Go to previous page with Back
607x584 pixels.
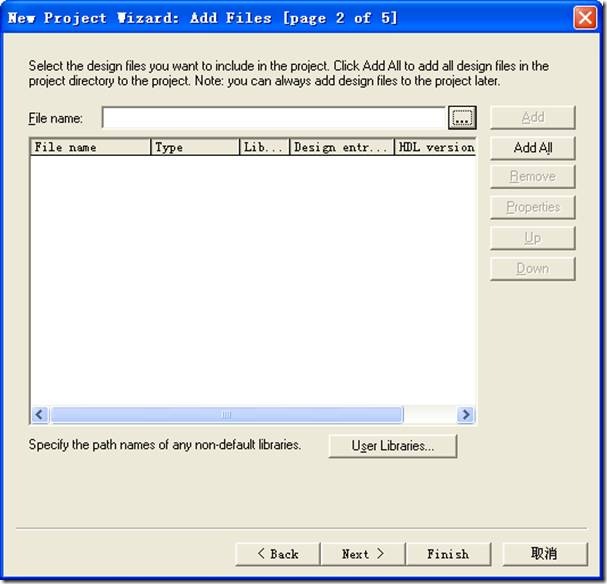[x=277, y=554]
